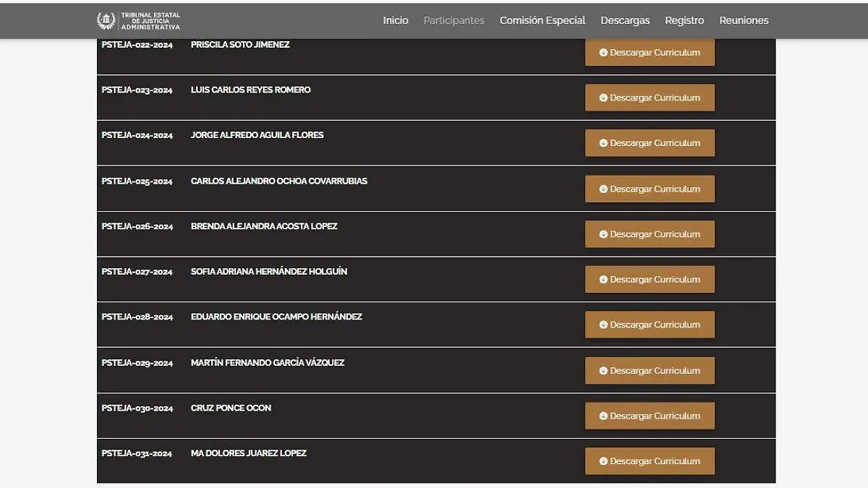Screen dimensions: 868x488
Task: Click download icon for Carlos Alejandro Ochoa Covarrubias
Action: 603,189
